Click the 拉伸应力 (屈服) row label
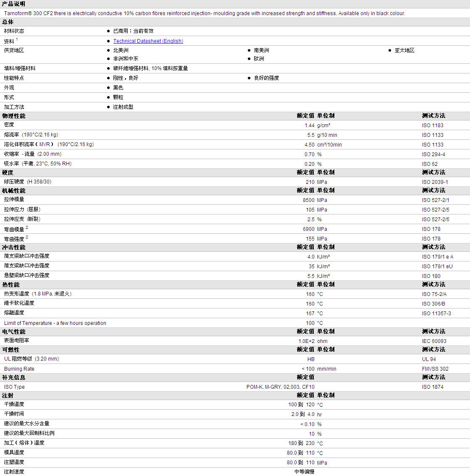Viewport: 470px width, 476px height. 22,209
